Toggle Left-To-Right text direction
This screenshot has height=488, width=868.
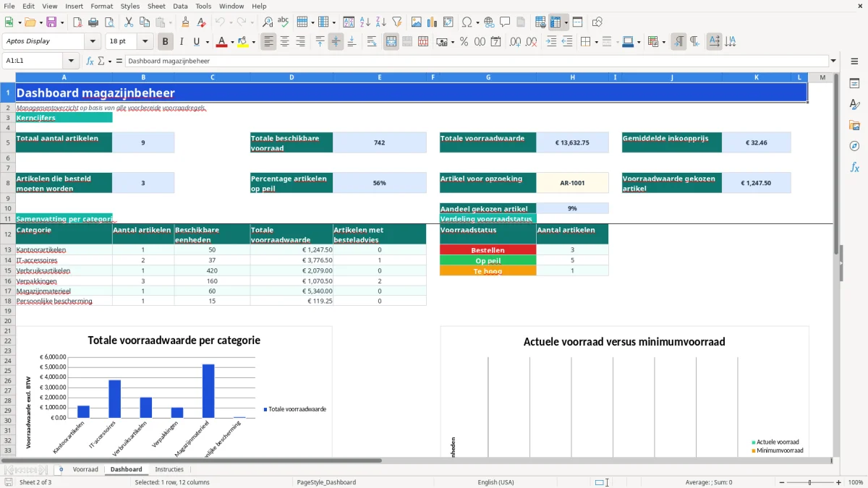678,41
